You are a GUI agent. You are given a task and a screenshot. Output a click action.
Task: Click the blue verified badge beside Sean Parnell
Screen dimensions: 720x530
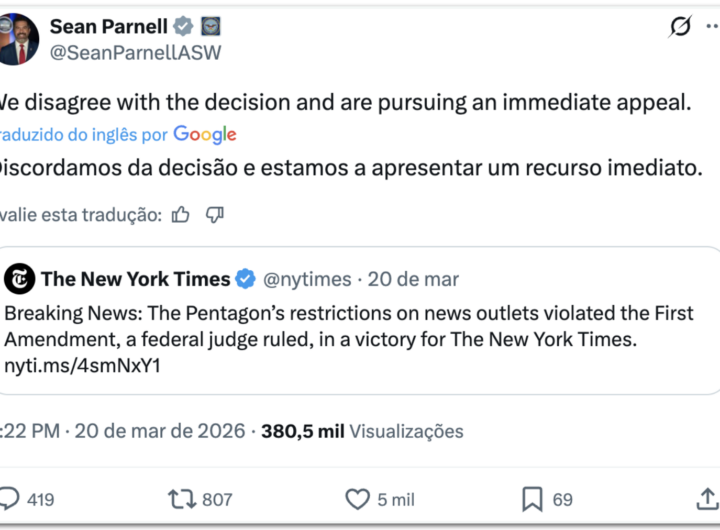(x=184, y=27)
